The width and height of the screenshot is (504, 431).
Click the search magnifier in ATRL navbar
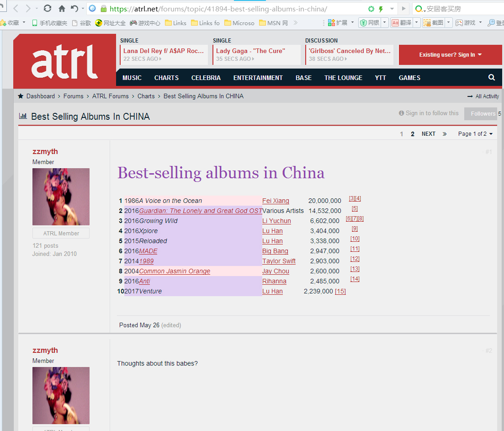click(x=492, y=78)
